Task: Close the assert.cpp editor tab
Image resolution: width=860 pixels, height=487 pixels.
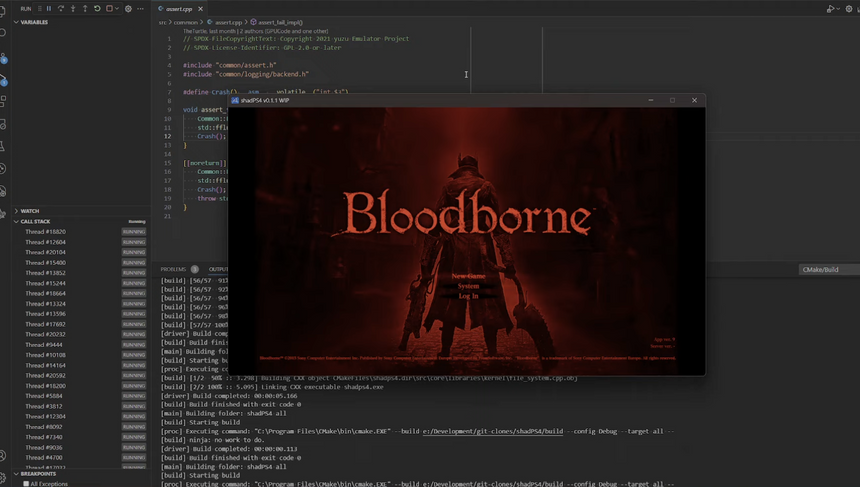Action: click(200, 9)
